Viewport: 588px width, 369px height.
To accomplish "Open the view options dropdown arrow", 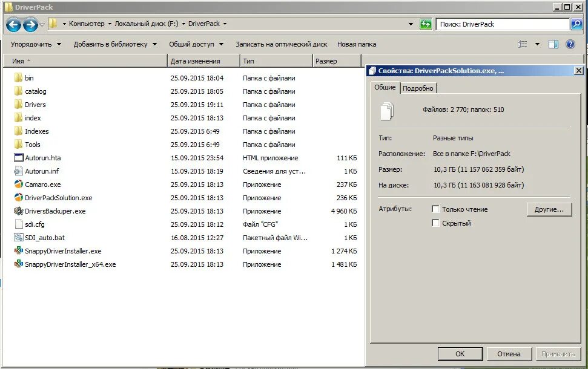I will pos(537,44).
